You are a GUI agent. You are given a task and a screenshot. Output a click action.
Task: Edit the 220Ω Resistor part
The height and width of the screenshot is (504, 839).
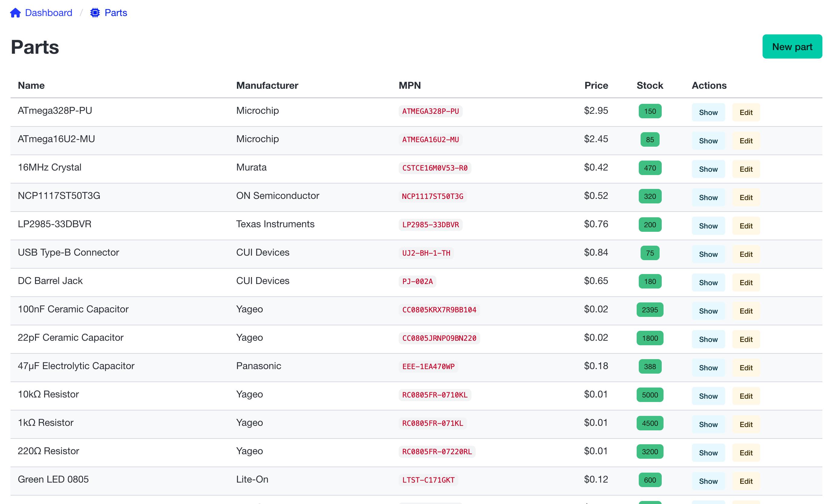[746, 453]
